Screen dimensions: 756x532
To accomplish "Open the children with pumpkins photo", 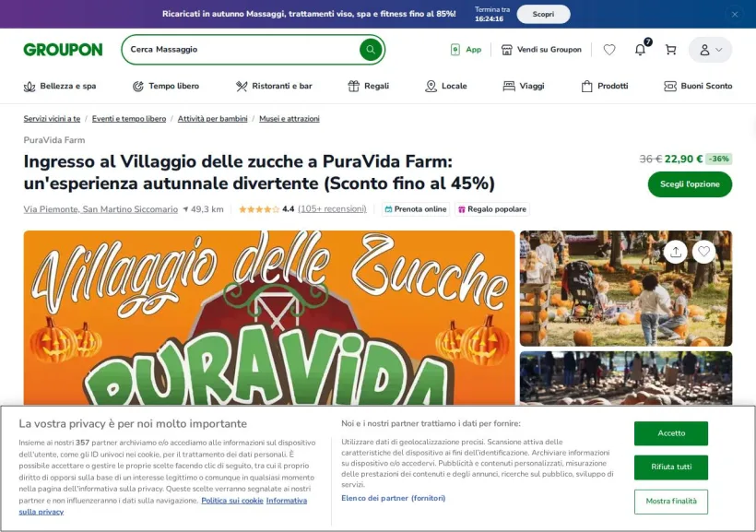I will (x=626, y=289).
